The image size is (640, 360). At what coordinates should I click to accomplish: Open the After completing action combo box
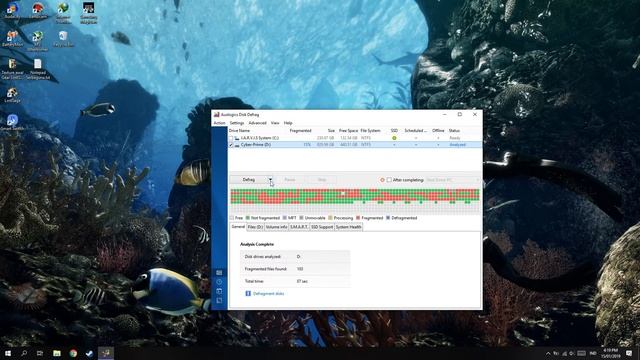(452, 180)
